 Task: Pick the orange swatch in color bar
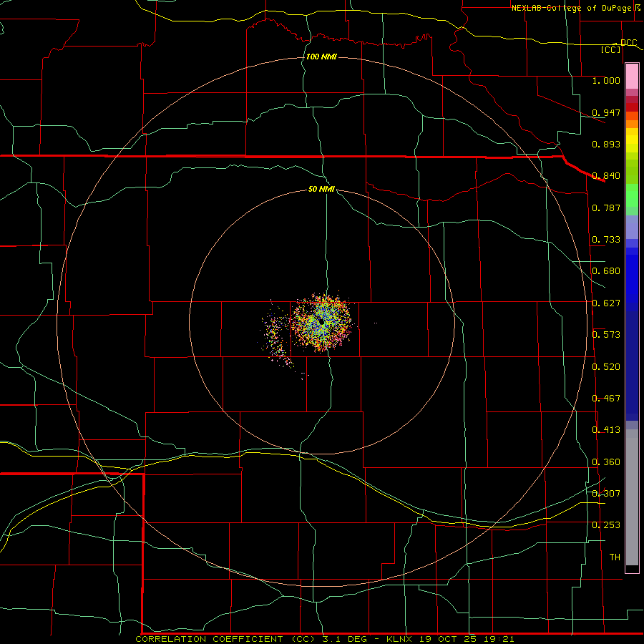(632, 124)
